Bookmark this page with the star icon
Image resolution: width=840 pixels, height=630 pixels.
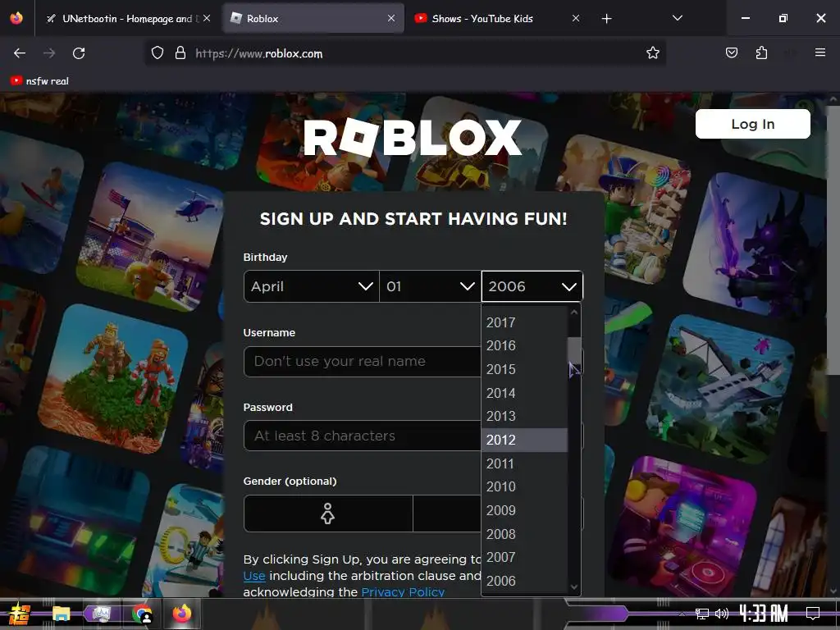tap(652, 53)
